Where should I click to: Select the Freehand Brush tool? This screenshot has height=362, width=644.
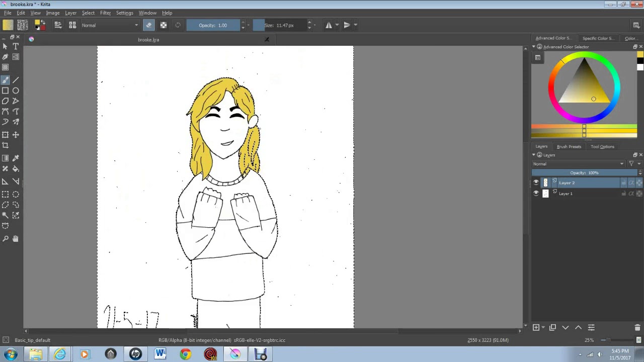(5, 80)
